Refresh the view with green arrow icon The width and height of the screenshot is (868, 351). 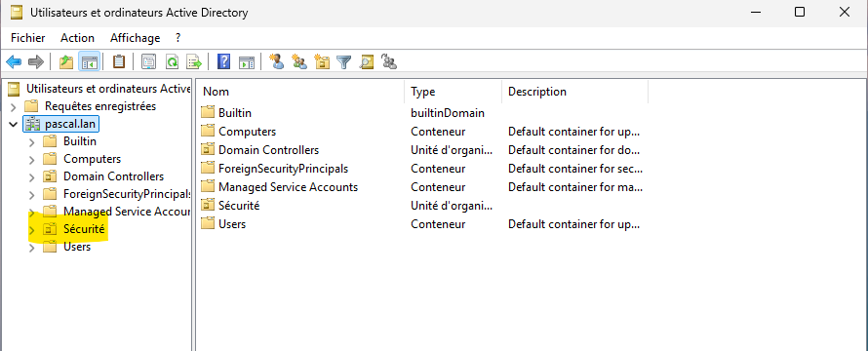tap(173, 62)
